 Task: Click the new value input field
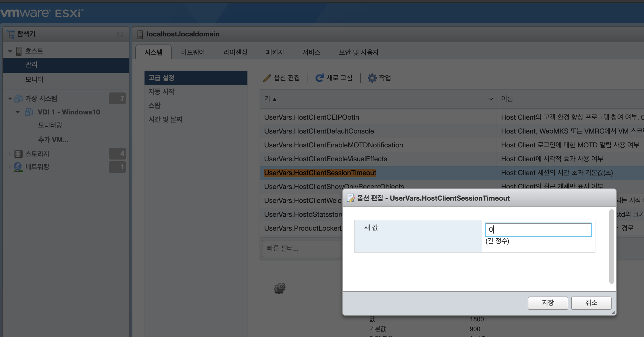click(x=538, y=230)
